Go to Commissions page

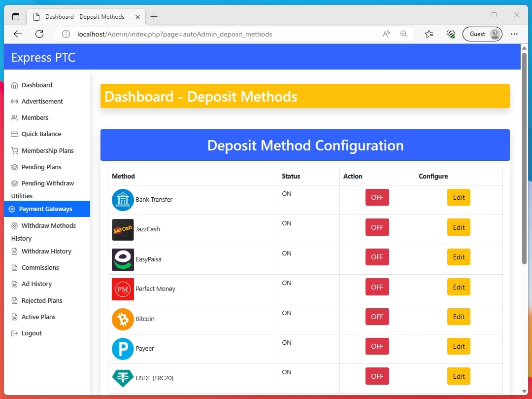47,268
